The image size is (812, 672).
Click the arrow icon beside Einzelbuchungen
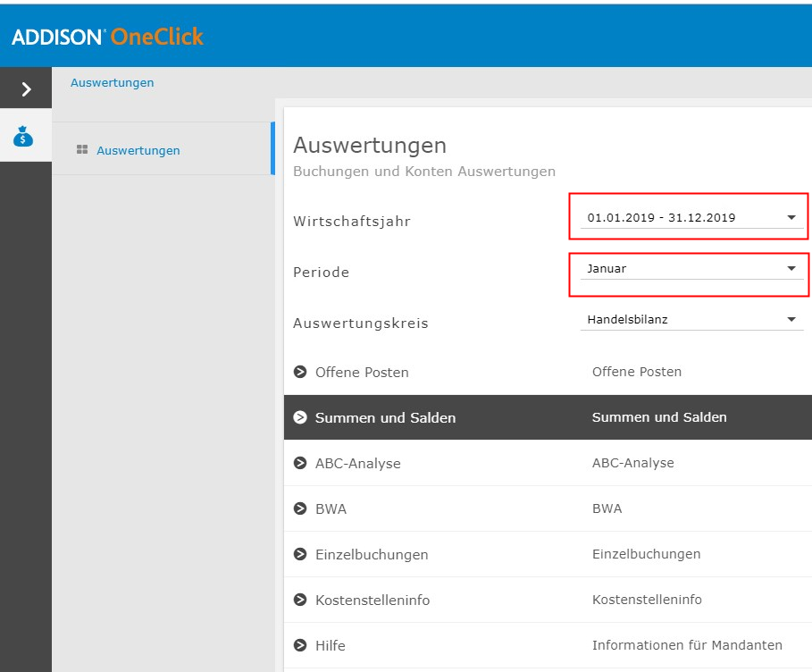(x=300, y=554)
